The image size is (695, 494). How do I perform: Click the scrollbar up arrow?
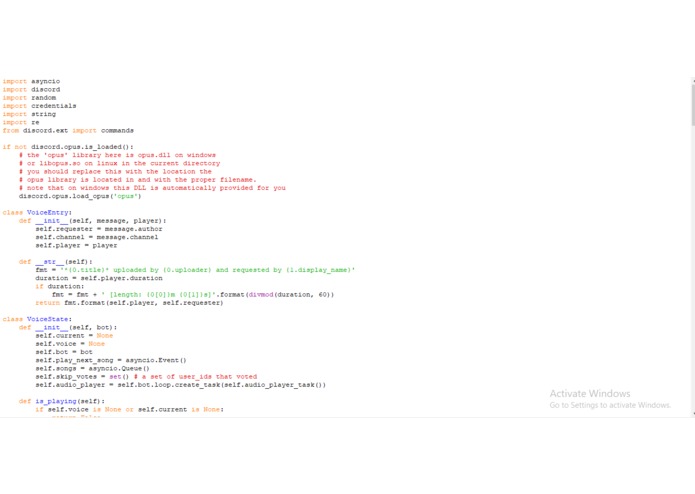(x=693, y=81)
